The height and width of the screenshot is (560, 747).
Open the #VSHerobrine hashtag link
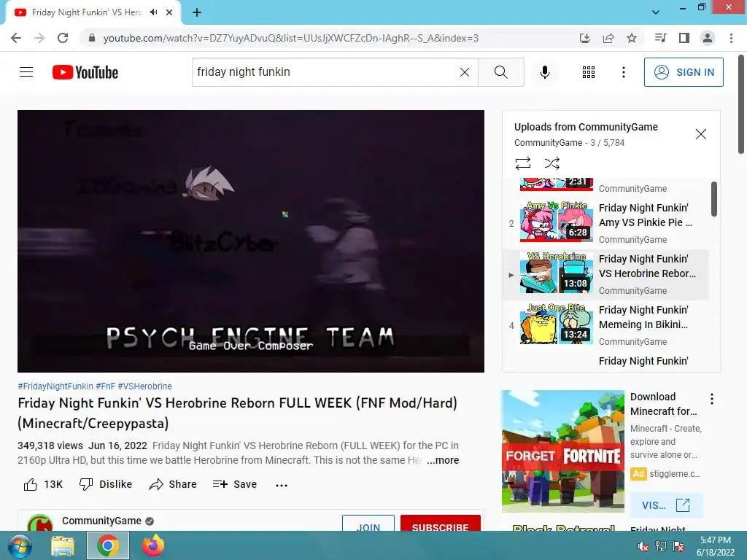pos(145,386)
